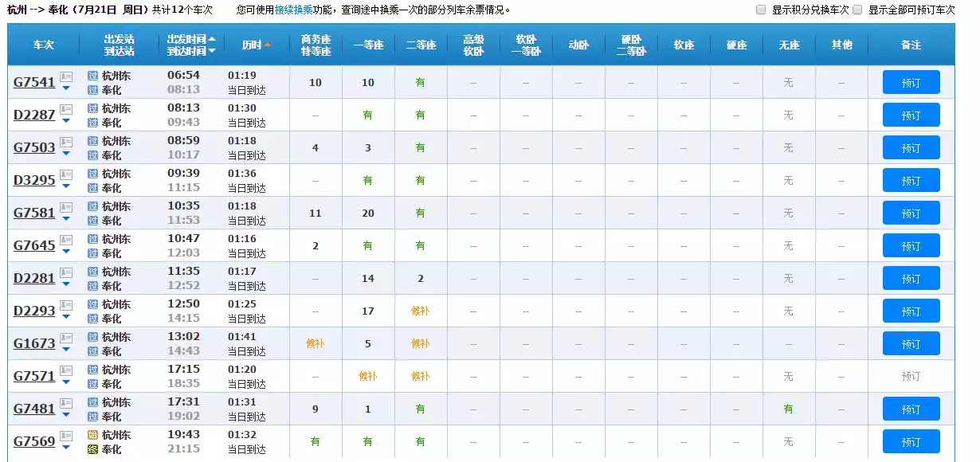Click 预订 button for train D2281
This screenshot has height=462, width=980.
pos(911,279)
